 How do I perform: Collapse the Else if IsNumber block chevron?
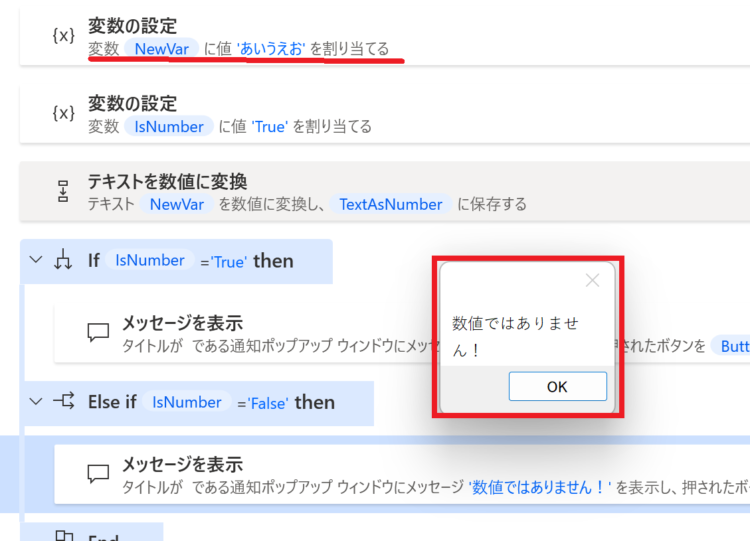[36, 401]
